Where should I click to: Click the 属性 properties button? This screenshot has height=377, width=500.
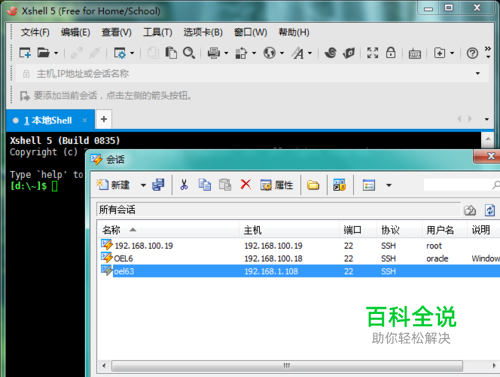(x=277, y=185)
